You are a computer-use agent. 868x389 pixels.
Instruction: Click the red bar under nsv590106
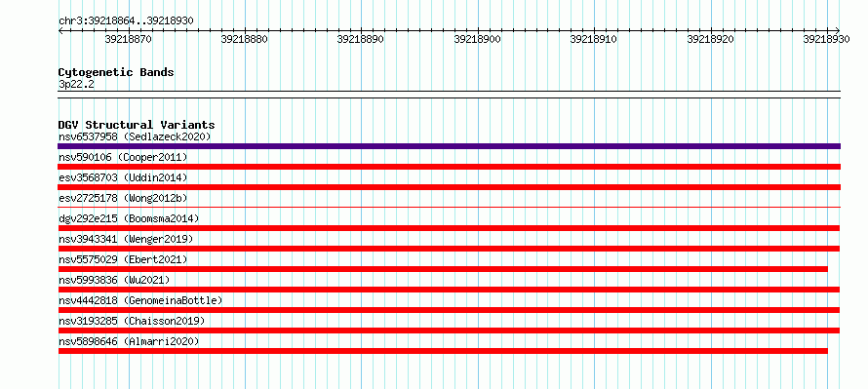click(x=449, y=167)
